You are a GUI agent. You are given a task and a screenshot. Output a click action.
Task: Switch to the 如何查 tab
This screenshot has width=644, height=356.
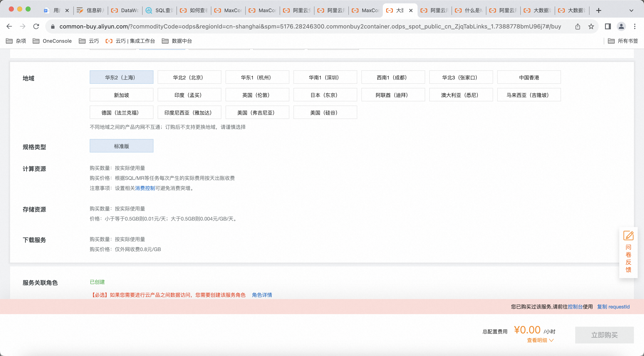(194, 10)
